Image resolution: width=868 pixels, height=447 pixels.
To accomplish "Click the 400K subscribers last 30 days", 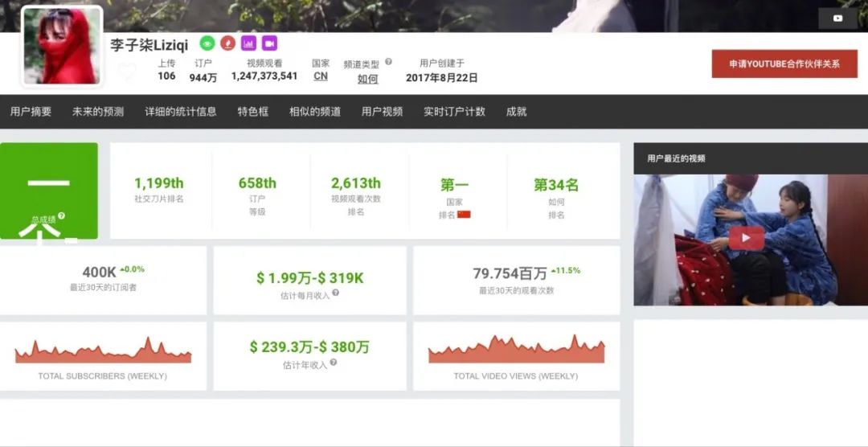I will pos(100,272).
